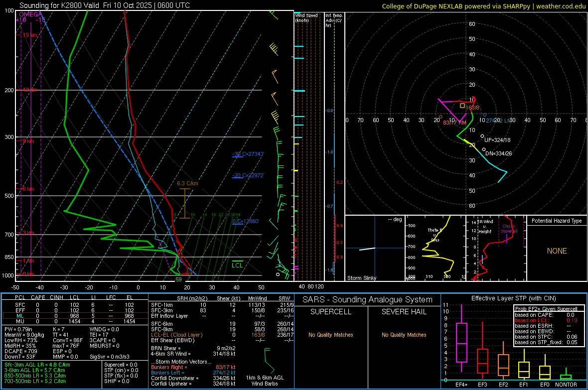Viewport: 588px width, 390px height.
Task: Click the 0 C=12860' freezing level label
Action: click(246, 221)
